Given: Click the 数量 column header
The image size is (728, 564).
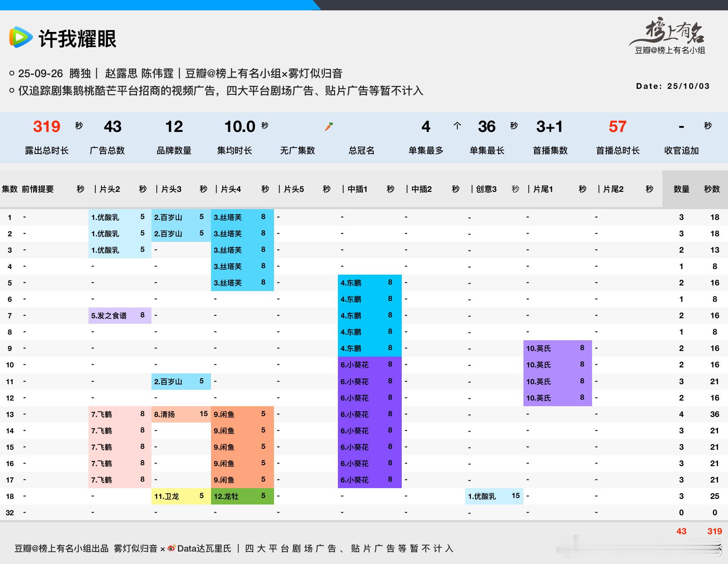Looking at the screenshot, I should tap(681, 189).
